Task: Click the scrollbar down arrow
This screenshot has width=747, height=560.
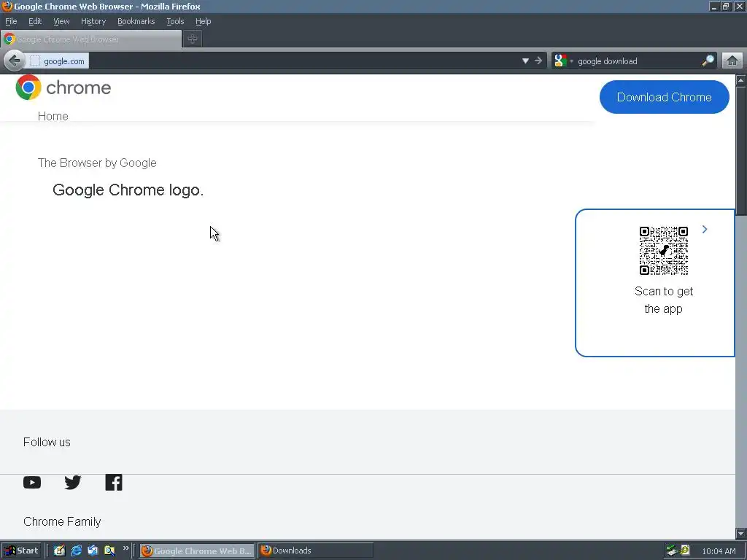Action: [x=741, y=533]
